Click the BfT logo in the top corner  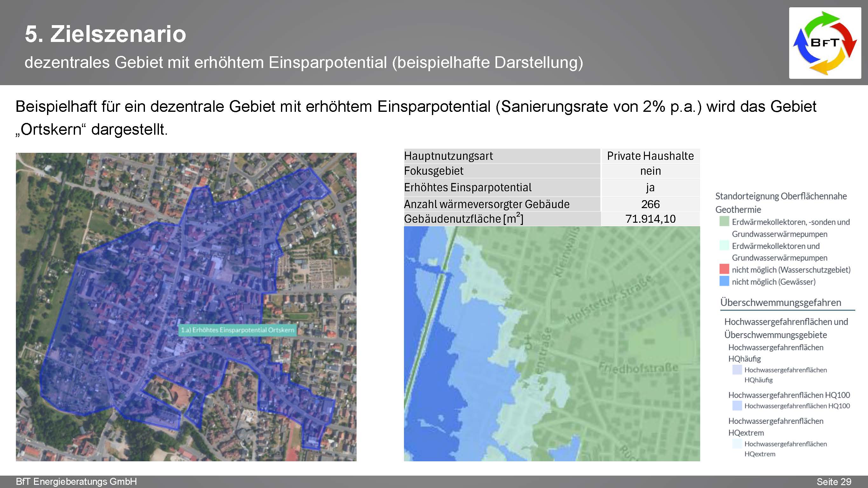click(824, 43)
